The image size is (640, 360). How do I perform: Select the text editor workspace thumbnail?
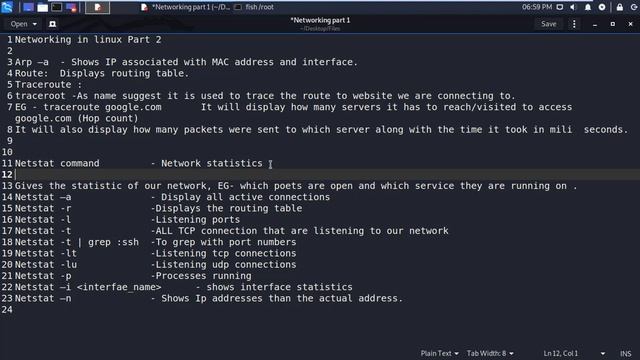pyautogui.click(x=97, y=7)
